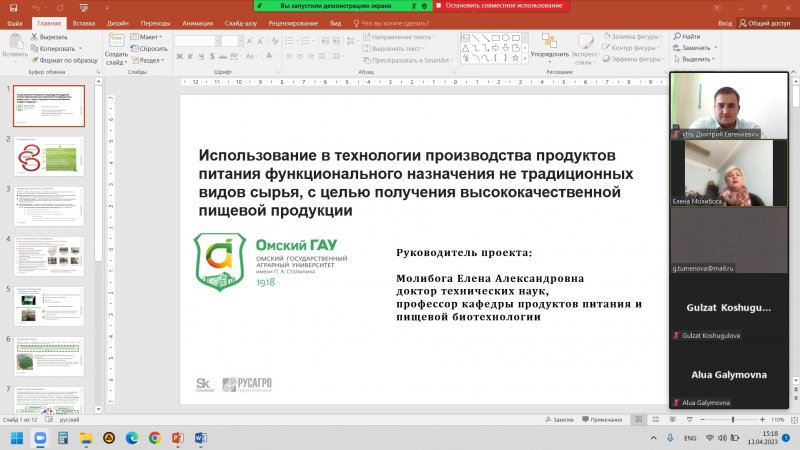800x450 pixels.
Task: Fit slide to window icon
Action: click(794, 419)
